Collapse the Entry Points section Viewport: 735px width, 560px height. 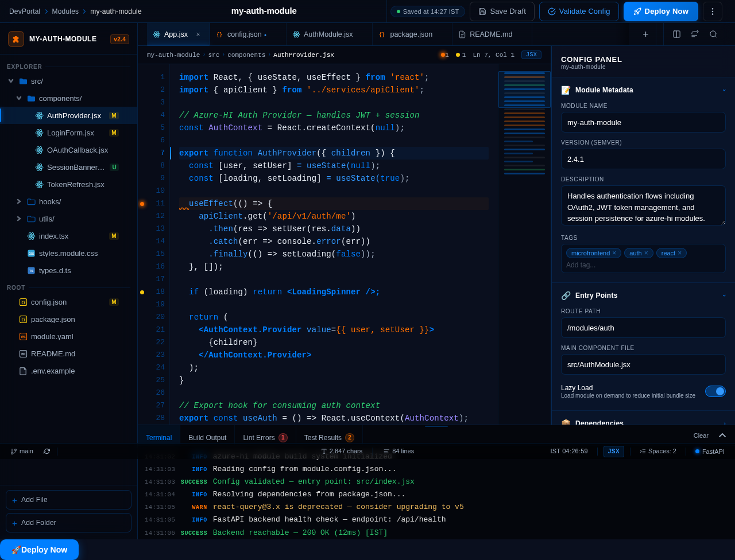coord(643,295)
